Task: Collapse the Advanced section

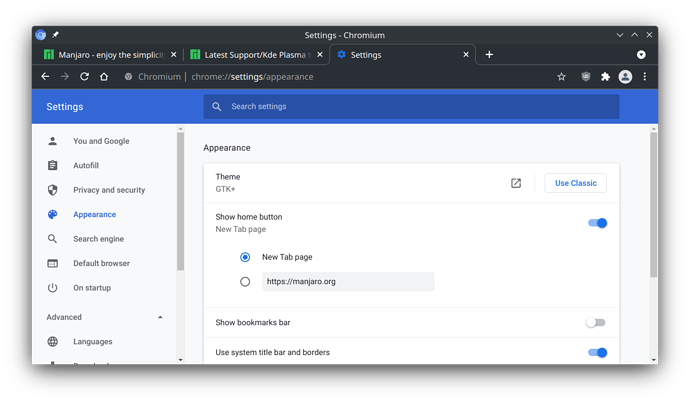Action: tap(161, 317)
